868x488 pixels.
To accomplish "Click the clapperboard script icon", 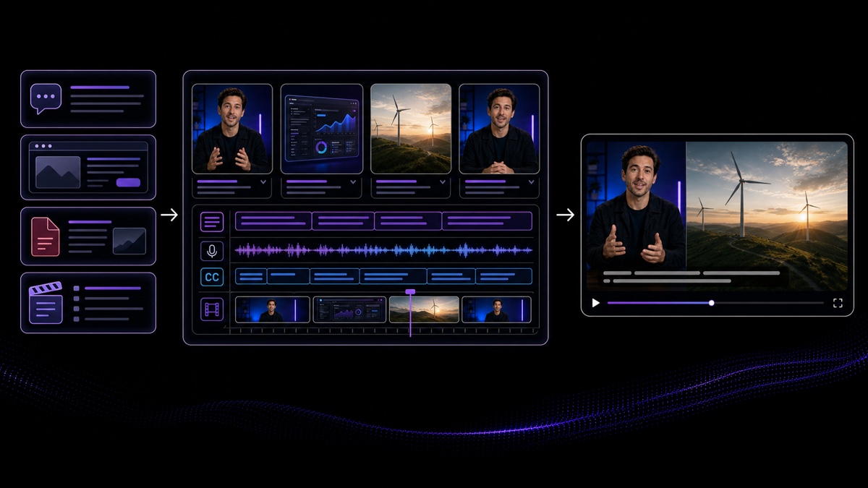I will (x=46, y=303).
